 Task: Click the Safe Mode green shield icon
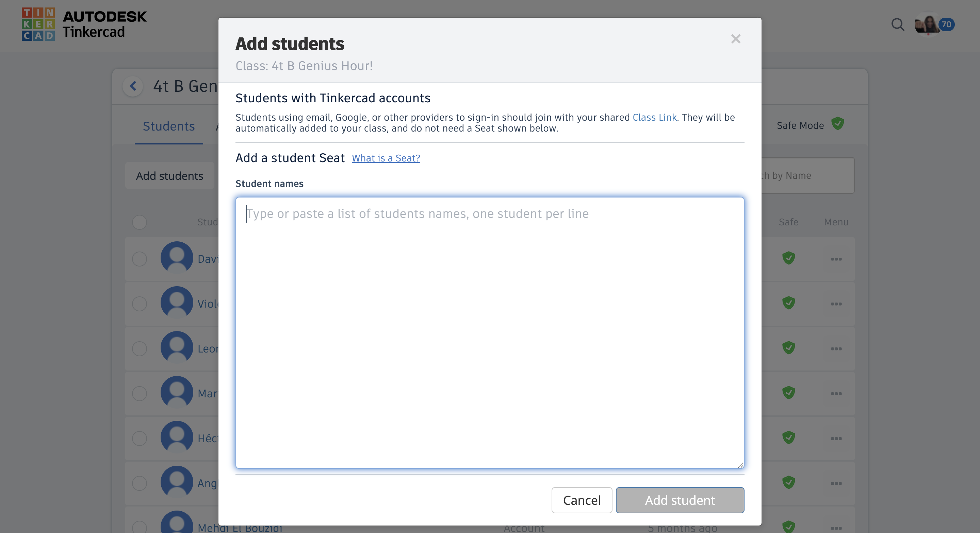[838, 124]
